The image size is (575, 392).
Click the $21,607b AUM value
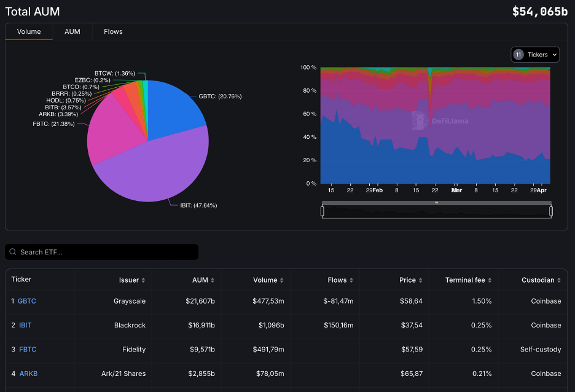coord(200,301)
